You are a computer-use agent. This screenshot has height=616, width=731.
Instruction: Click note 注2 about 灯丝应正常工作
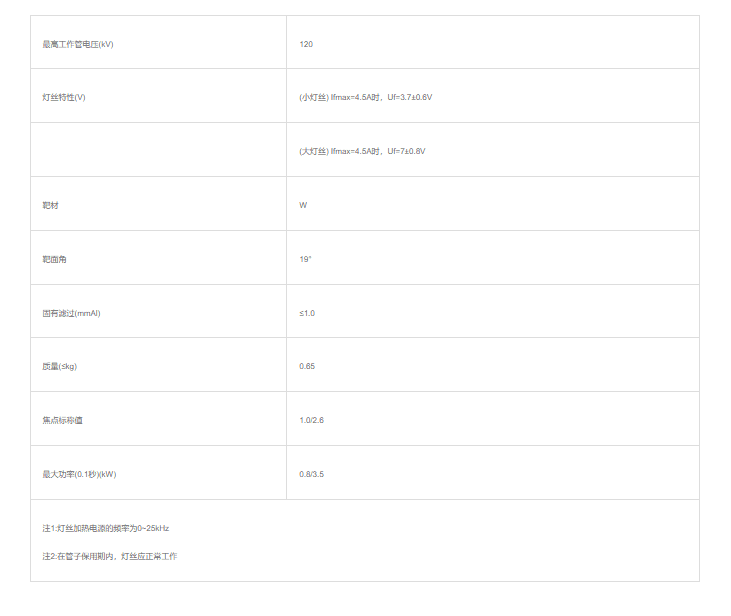(109, 555)
